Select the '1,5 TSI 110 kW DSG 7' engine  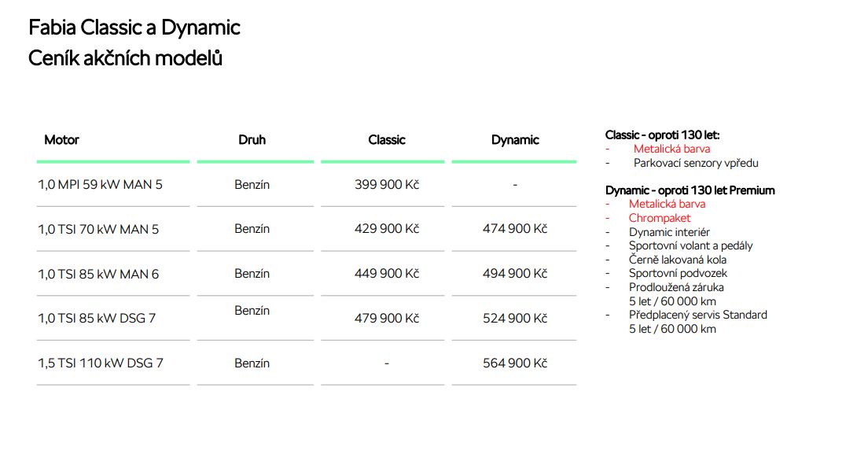click(x=101, y=363)
